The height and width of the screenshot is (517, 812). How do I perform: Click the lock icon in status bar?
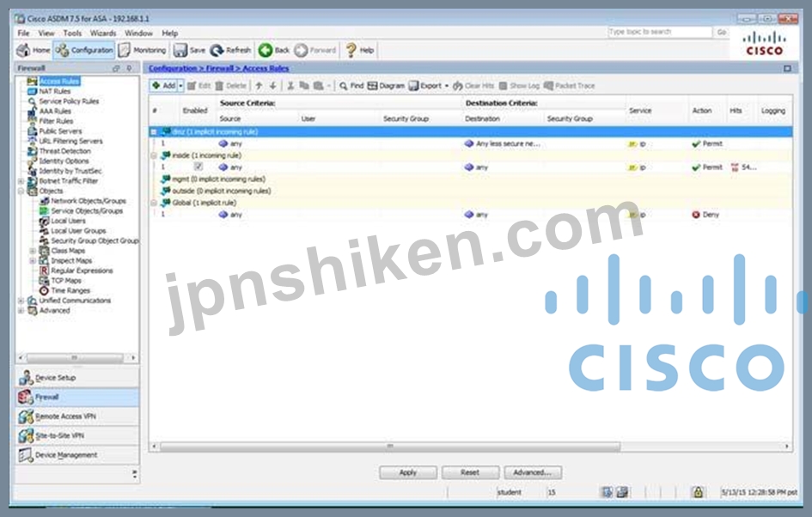[x=698, y=492]
